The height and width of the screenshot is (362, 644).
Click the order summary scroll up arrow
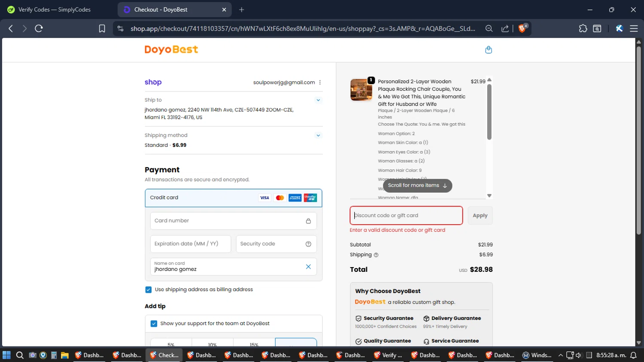(489, 80)
